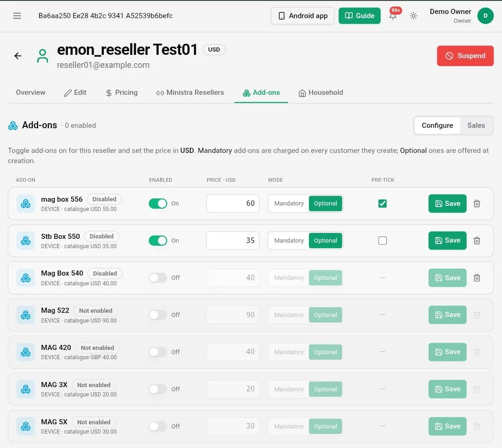Click the Mag 522 add-on icon

coord(26,315)
